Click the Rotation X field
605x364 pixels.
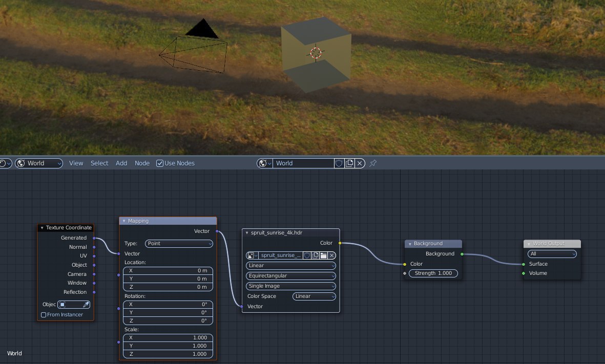(168, 304)
